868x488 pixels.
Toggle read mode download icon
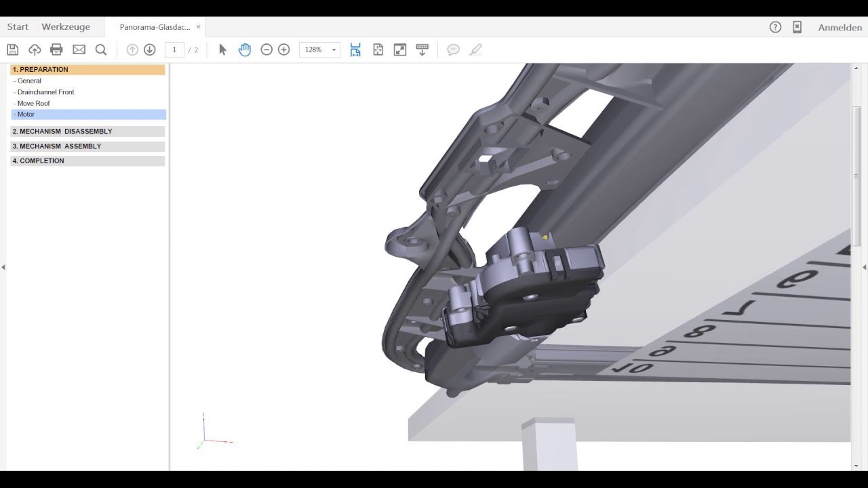coord(422,49)
